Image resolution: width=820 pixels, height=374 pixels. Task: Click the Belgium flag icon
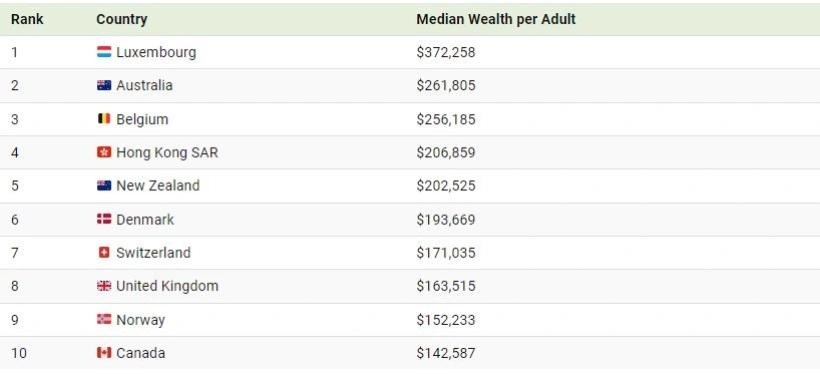104,119
